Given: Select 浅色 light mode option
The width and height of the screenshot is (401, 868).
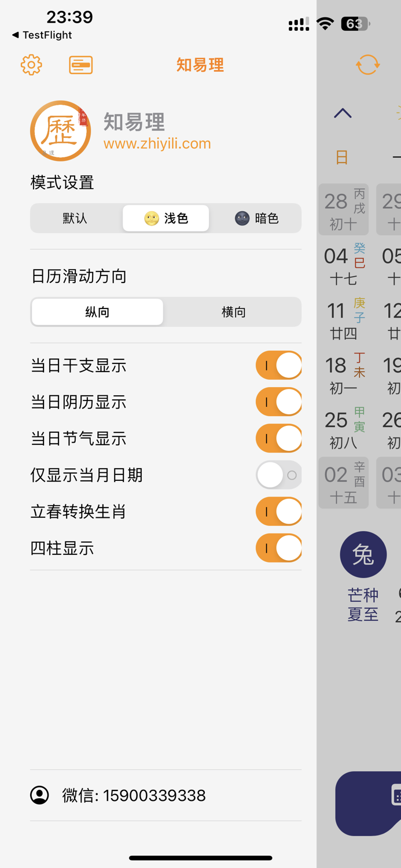Looking at the screenshot, I should tap(165, 218).
